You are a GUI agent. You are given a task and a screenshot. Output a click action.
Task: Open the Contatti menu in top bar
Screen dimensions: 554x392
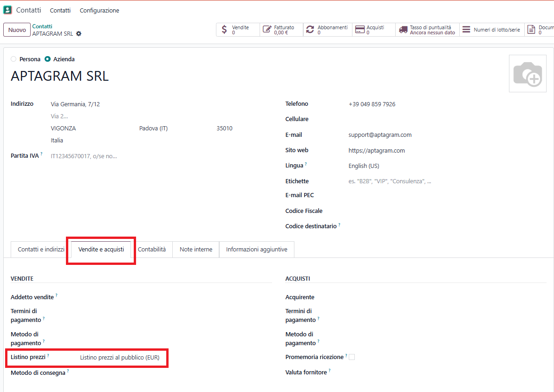tap(60, 11)
